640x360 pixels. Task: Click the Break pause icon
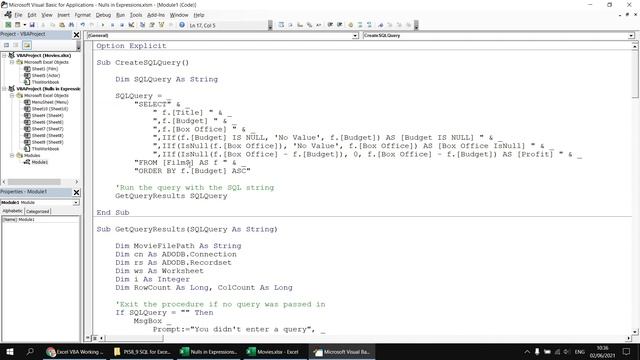pos(113,25)
